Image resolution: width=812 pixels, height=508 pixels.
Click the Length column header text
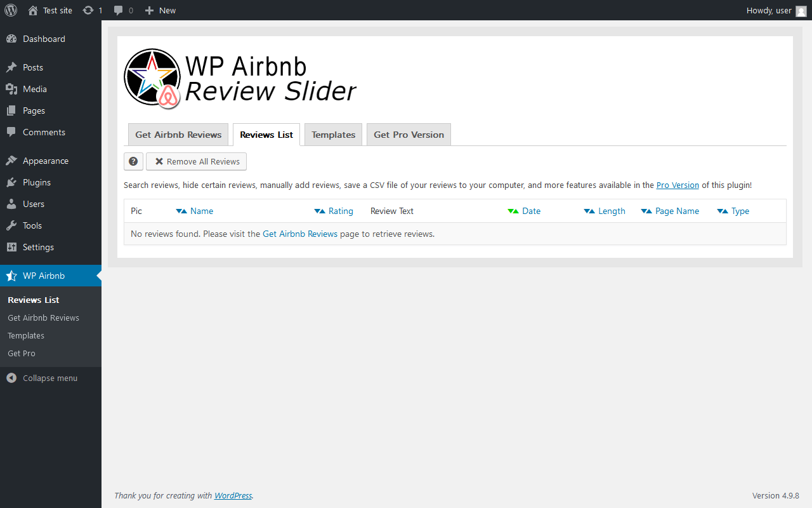tap(612, 211)
